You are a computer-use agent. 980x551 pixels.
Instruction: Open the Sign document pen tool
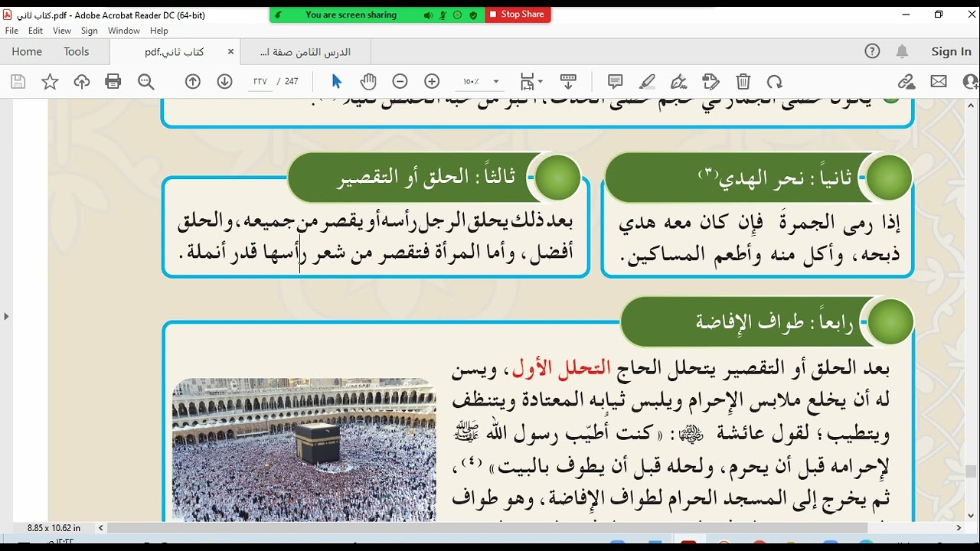point(678,81)
